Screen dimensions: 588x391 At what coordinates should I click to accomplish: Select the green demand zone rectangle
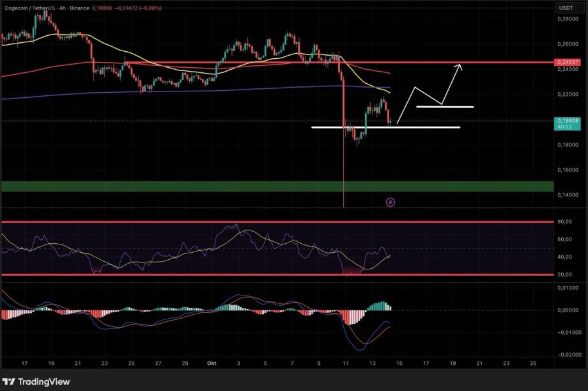click(256, 186)
